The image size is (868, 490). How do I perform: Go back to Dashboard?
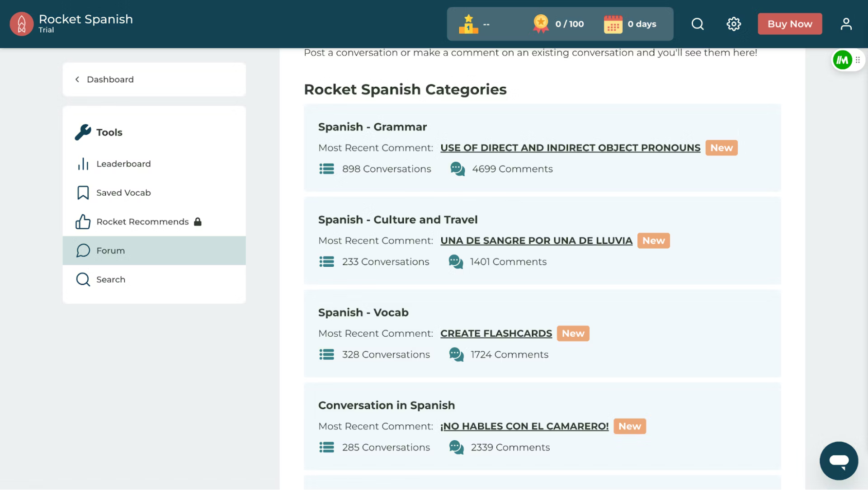[x=154, y=80]
